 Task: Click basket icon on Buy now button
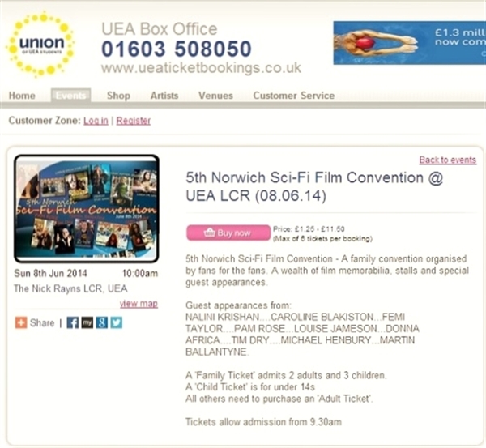209,233
